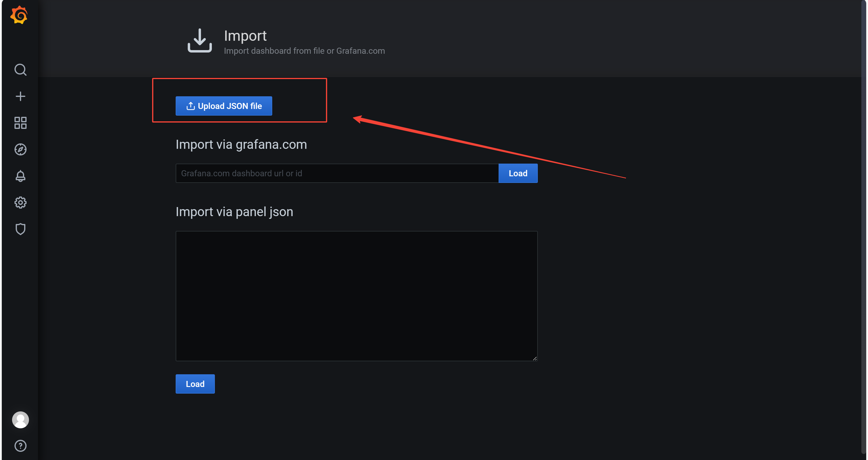Open the Dashboards four-squares icon
Image resolution: width=868 pixels, height=460 pixels.
(x=20, y=123)
